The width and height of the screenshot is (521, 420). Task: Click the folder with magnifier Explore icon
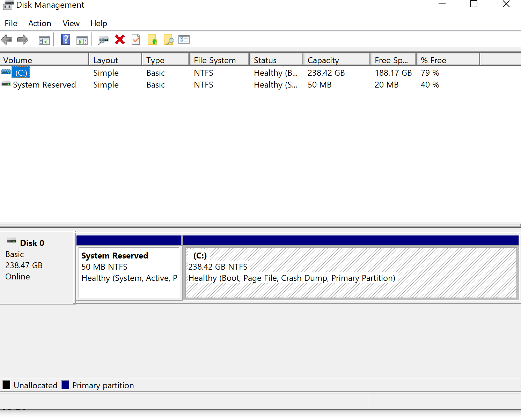[168, 39]
